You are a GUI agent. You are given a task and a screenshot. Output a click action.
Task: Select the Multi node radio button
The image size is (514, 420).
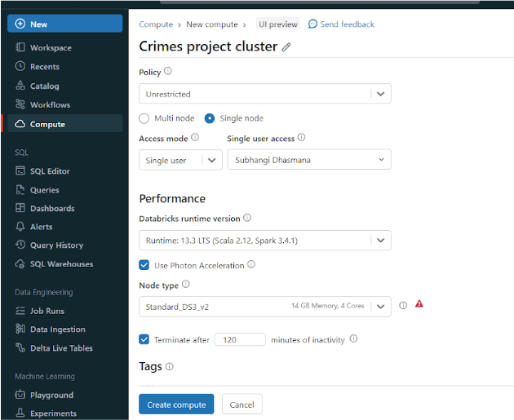(144, 118)
